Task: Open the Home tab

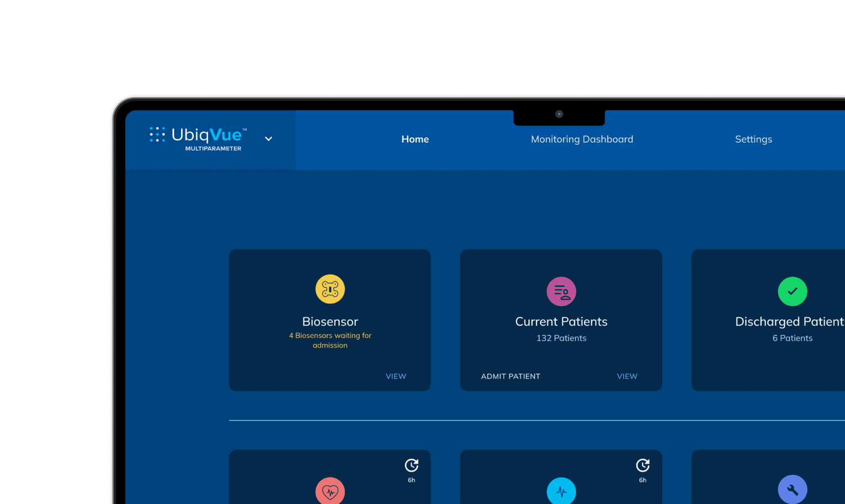Action: pyautogui.click(x=415, y=139)
